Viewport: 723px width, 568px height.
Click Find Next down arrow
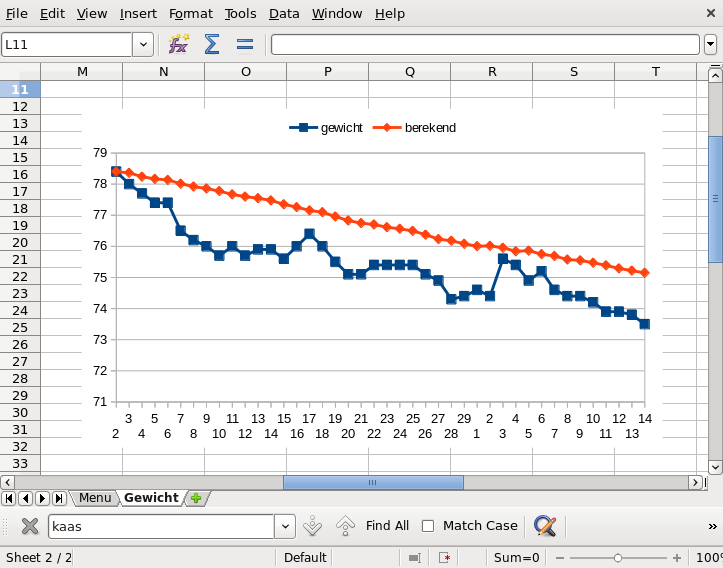pyautogui.click(x=312, y=526)
